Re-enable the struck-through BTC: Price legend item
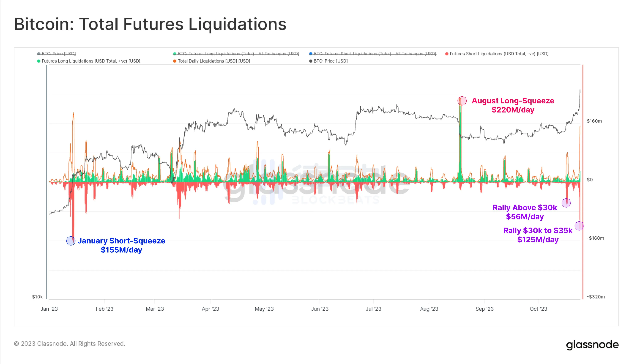Screen dimensions: 632x364 58,54
